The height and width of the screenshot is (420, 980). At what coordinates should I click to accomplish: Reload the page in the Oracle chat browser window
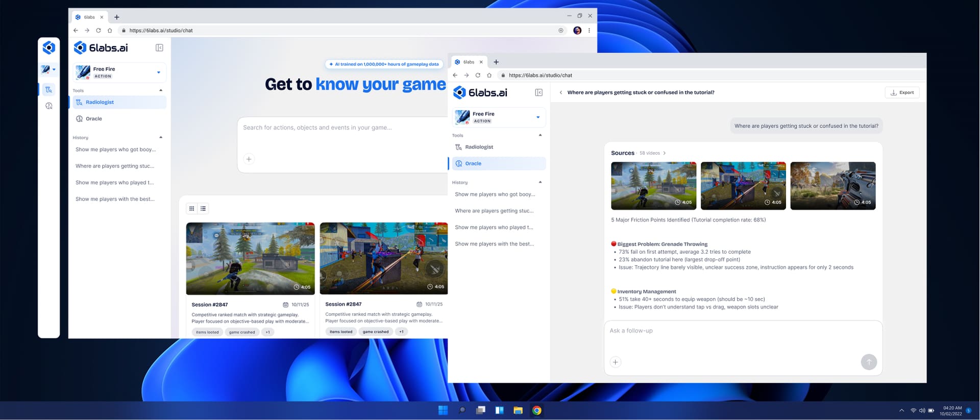pyautogui.click(x=478, y=76)
